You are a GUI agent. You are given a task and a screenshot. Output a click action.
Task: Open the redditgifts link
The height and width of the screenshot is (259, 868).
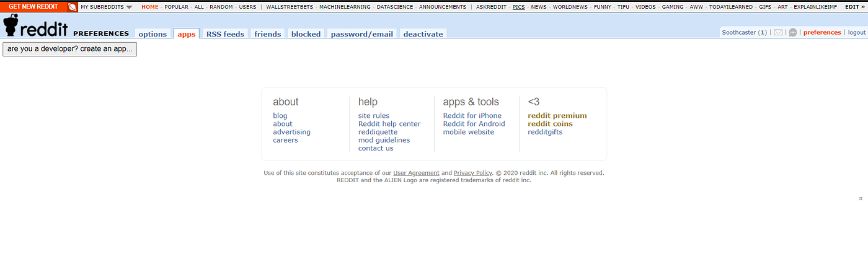[x=545, y=132]
